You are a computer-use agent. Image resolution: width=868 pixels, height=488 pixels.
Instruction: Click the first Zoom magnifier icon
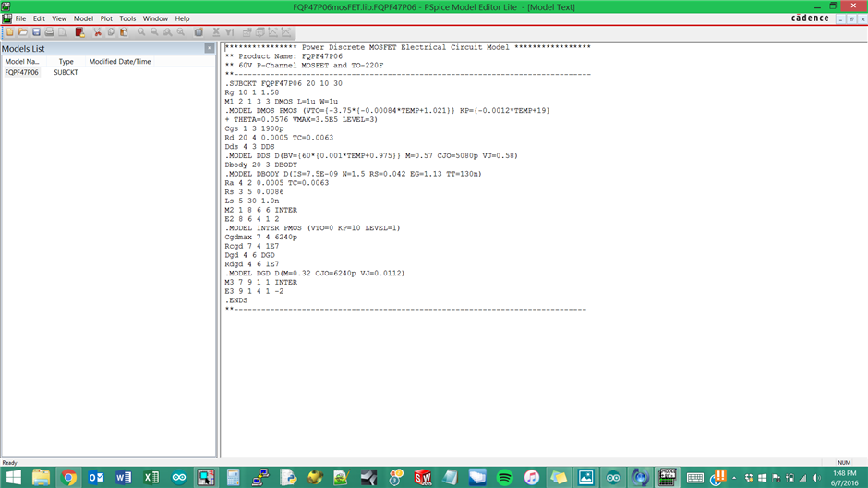click(141, 32)
